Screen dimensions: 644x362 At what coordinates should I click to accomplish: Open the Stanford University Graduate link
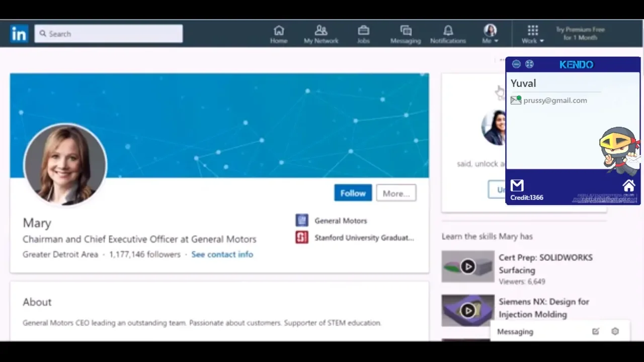click(364, 238)
